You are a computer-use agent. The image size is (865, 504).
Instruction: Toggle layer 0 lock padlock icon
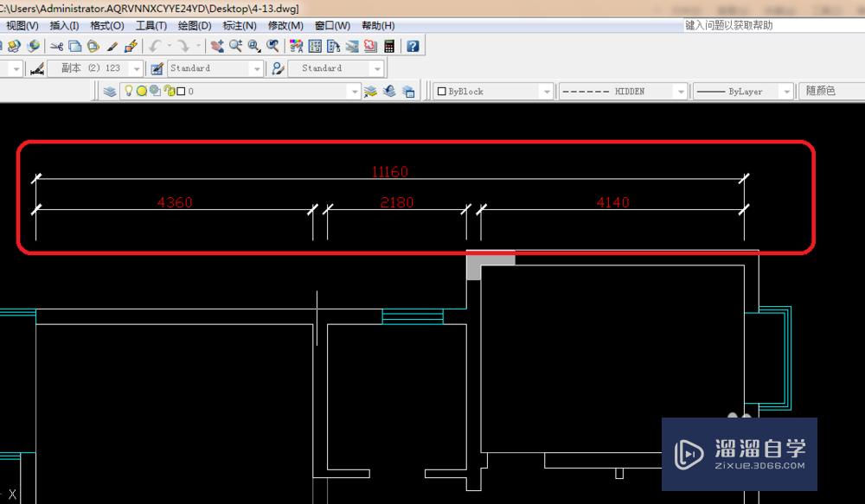click(x=169, y=91)
